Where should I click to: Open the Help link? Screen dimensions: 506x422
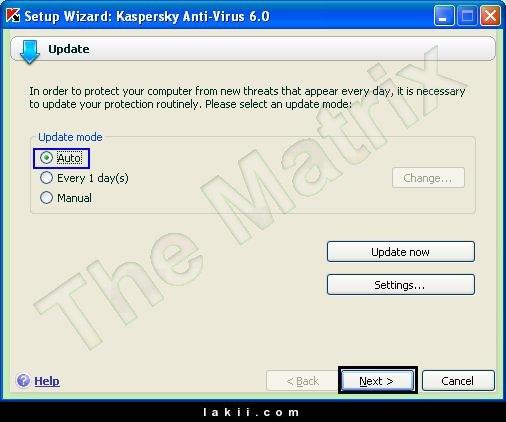47,381
